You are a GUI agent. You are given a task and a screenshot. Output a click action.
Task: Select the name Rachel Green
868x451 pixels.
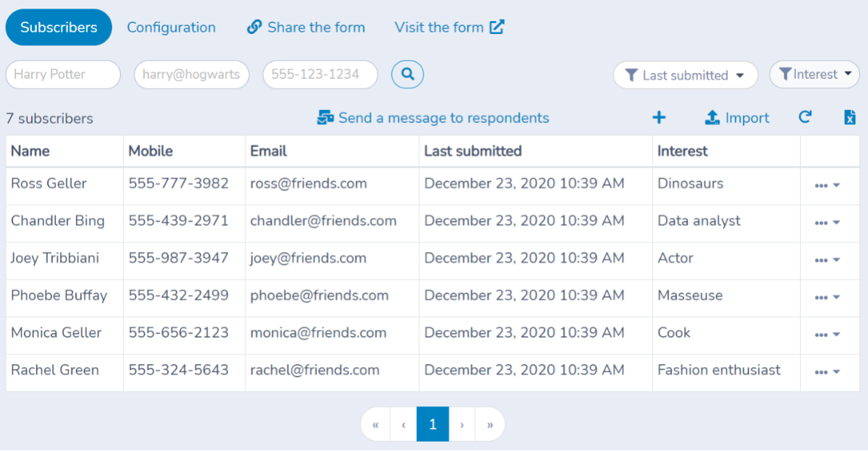pyautogui.click(x=55, y=370)
